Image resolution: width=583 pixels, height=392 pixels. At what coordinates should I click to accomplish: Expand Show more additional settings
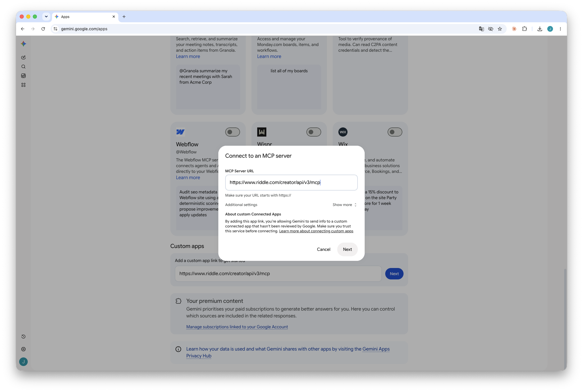point(345,205)
